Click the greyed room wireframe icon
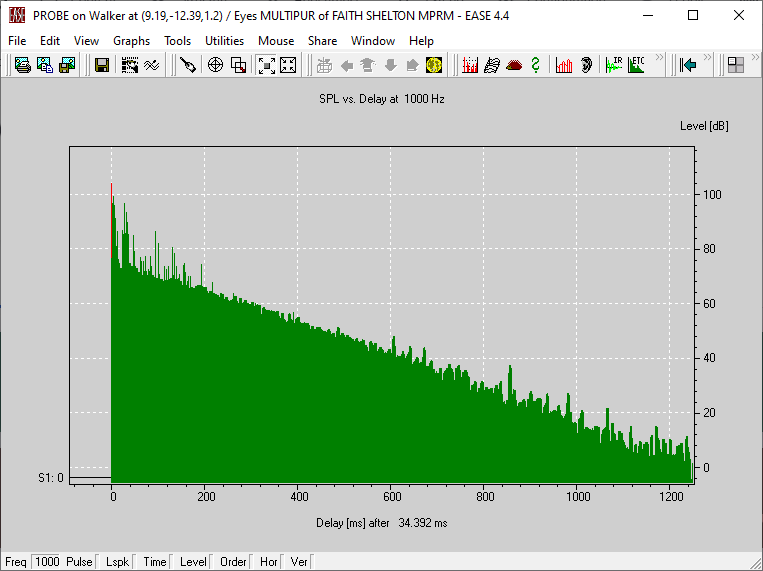The image size is (763, 571). pyautogui.click(x=324, y=65)
